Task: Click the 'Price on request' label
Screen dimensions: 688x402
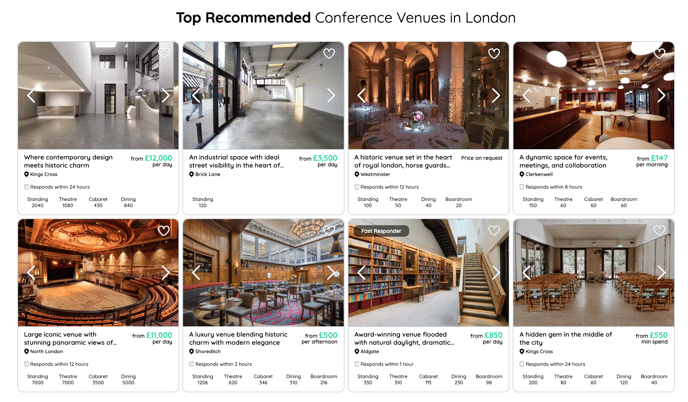Action: coord(481,158)
